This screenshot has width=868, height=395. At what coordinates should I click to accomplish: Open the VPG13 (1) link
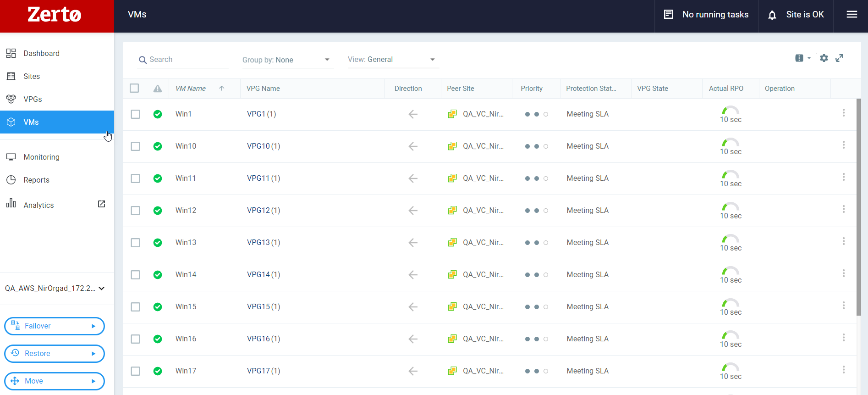coord(264,243)
